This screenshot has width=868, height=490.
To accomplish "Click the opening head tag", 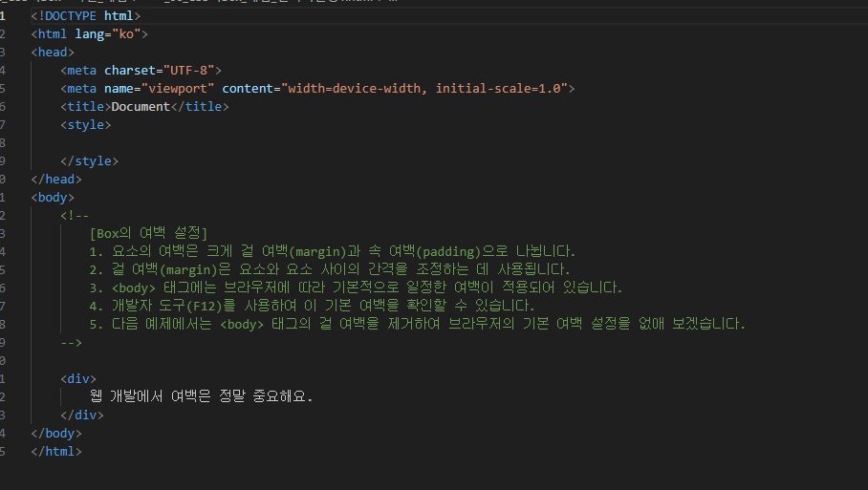I will tap(53, 53).
